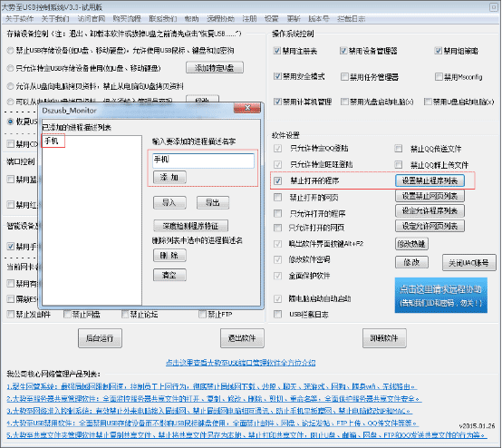Screen dimensions: 502x448
Task: Enable 只允许打开的网页 checkbox
Action: (278, 228)
